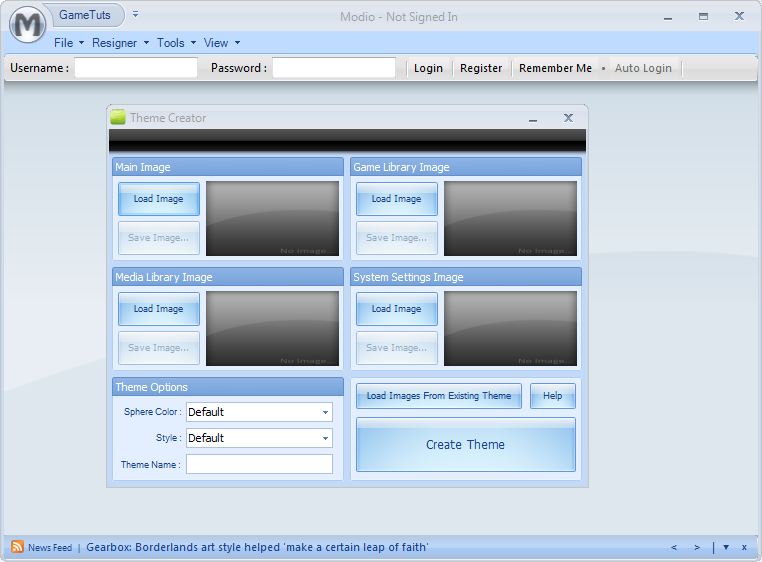Save Image for Media Library Image
The width and height of the screenshot is (762, 562).
158,348
